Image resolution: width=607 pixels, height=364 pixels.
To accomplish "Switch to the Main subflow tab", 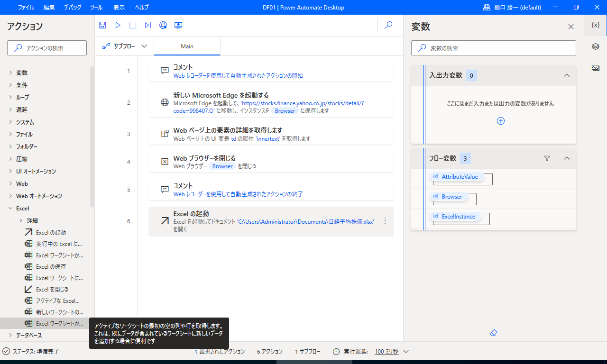I will pos(187,46).
